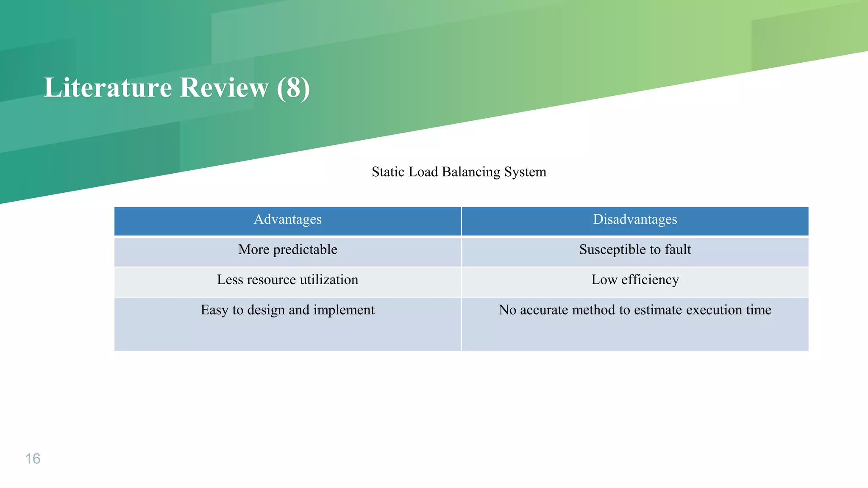Click the Low efficiency cell
This screenshot has height=488, width=868.
(x=635, y=282)
